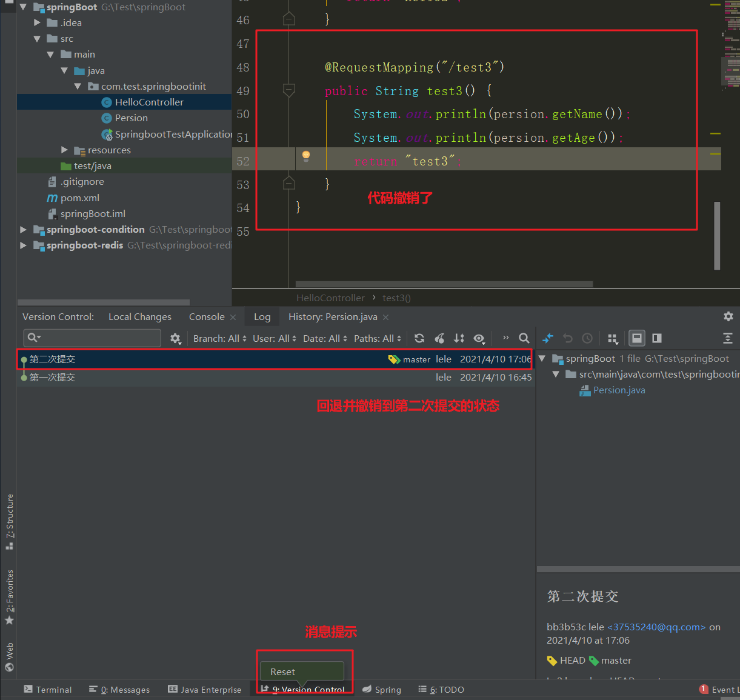Toggle the preview diff panel icon

click(x=656, y=338)
